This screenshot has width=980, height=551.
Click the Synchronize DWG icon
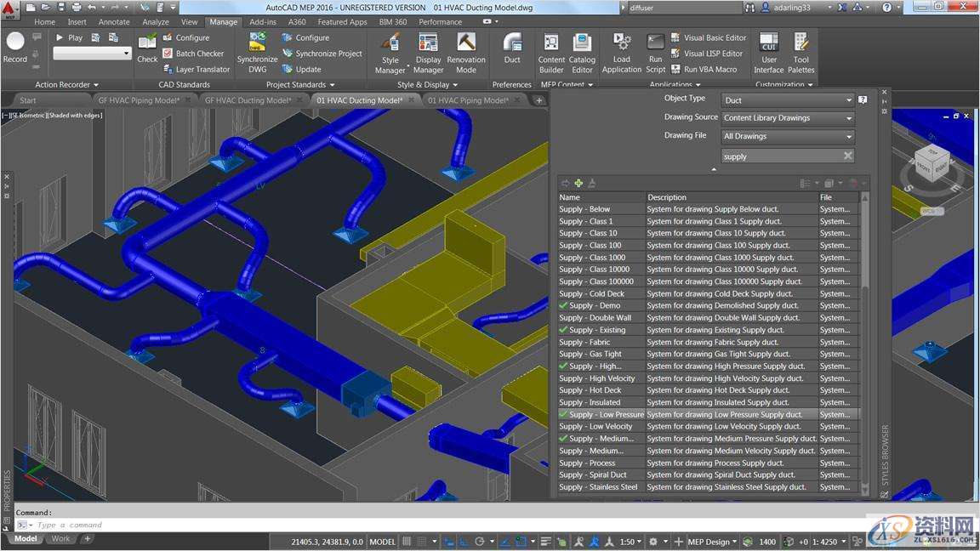click(257, 44)
